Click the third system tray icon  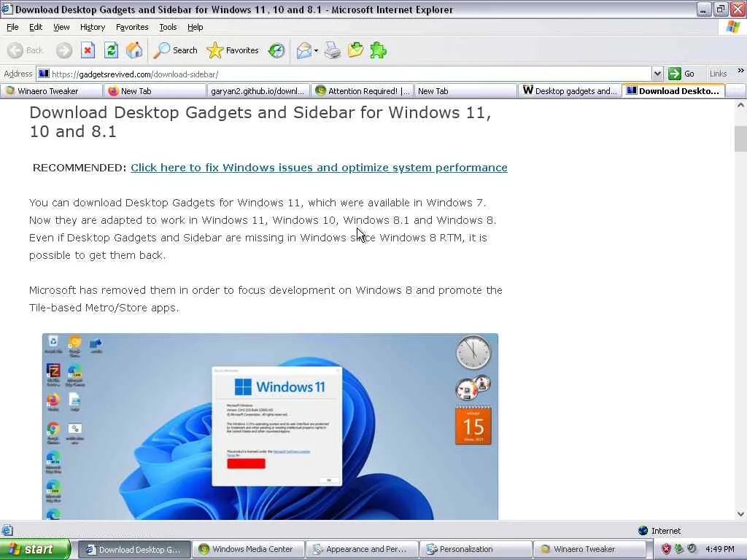coord(692,549)
